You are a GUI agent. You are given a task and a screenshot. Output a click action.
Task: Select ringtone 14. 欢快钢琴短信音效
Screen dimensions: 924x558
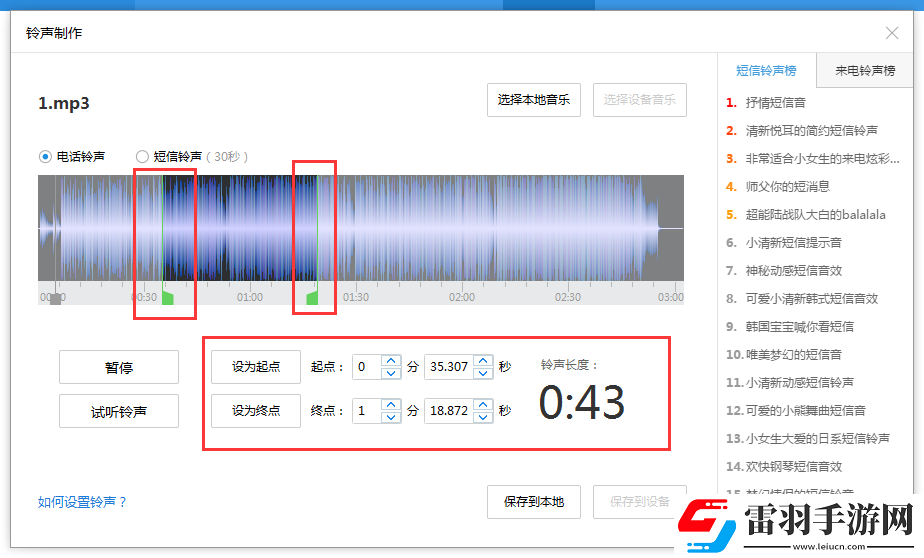784,467
